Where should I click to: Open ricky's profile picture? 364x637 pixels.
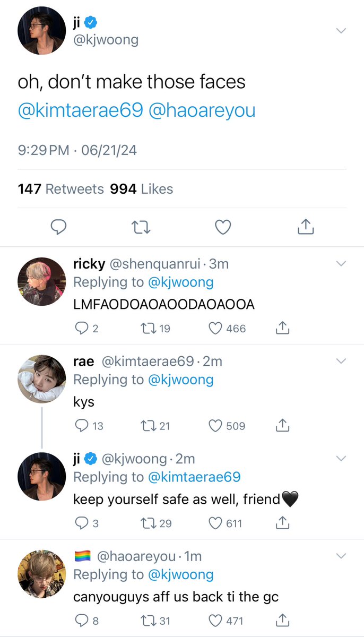42,281
